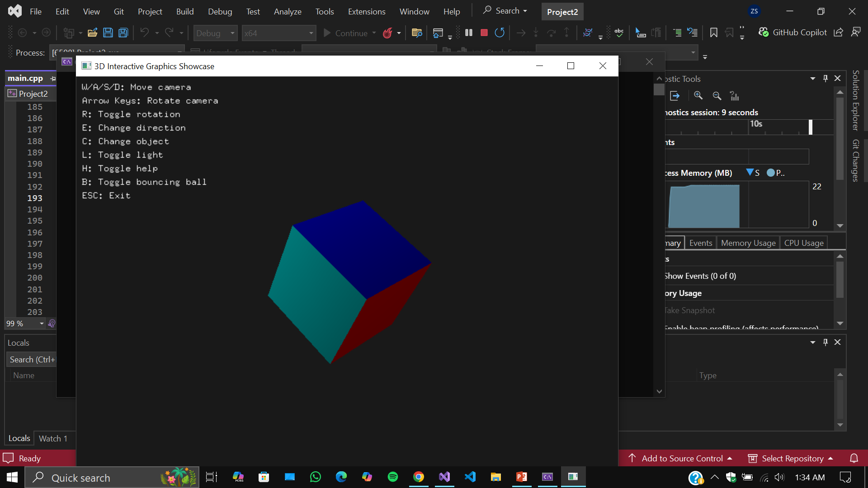Open the GitHub Copilot menu
This screenshot has height=488, width=868.
[793, 33]
